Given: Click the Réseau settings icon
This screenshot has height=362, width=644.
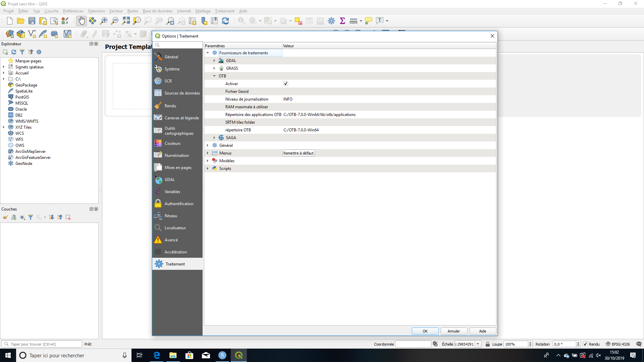Looking at the screenshot, I should [158, 215].
